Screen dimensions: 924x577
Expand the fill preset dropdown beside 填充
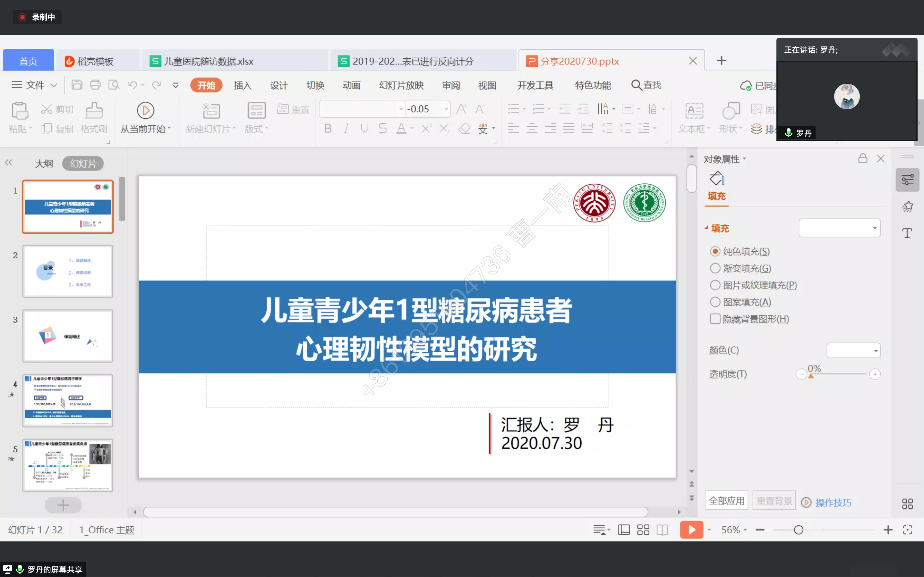coord(840,228)
